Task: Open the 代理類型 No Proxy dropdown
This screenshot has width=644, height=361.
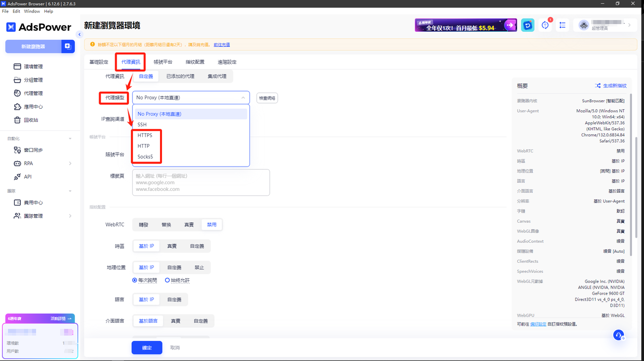Action: (x=191, y=98)
